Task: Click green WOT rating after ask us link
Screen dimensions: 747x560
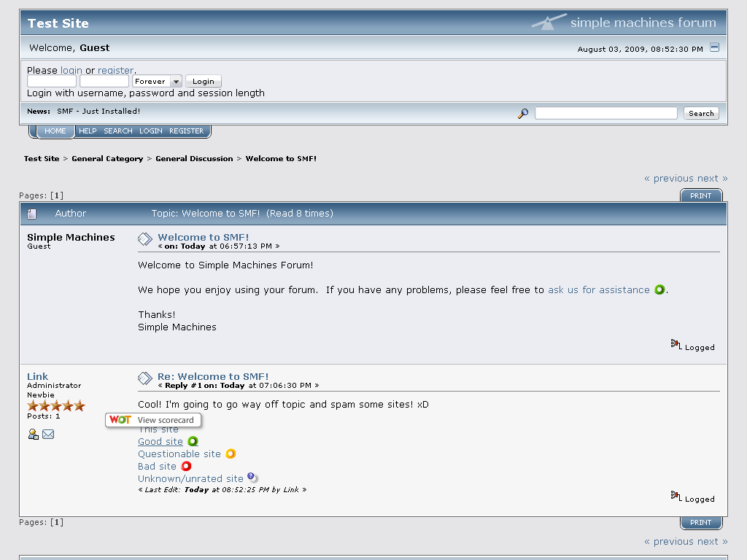Action: pos(659,289)
